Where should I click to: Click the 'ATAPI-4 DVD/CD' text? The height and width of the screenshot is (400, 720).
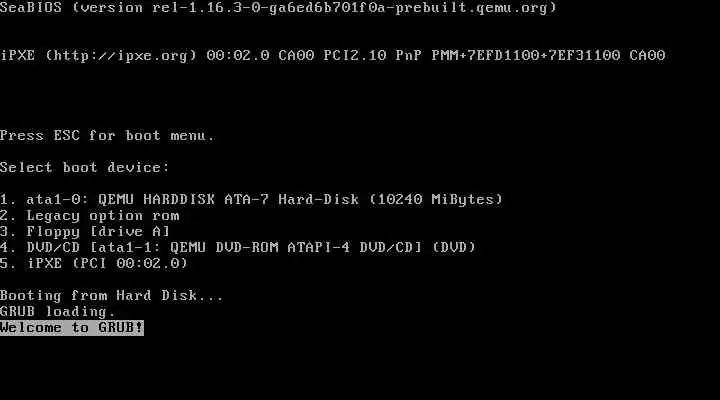click(354, 248)
